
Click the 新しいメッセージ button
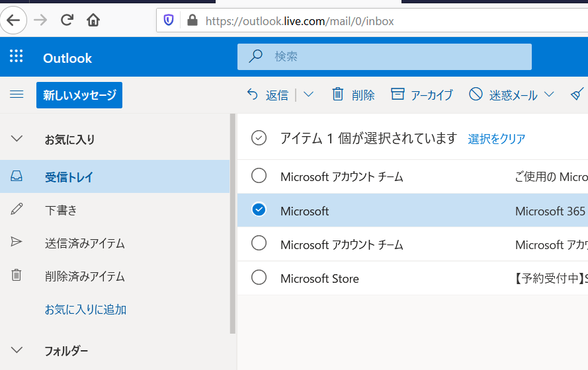(x=79, y=95)
